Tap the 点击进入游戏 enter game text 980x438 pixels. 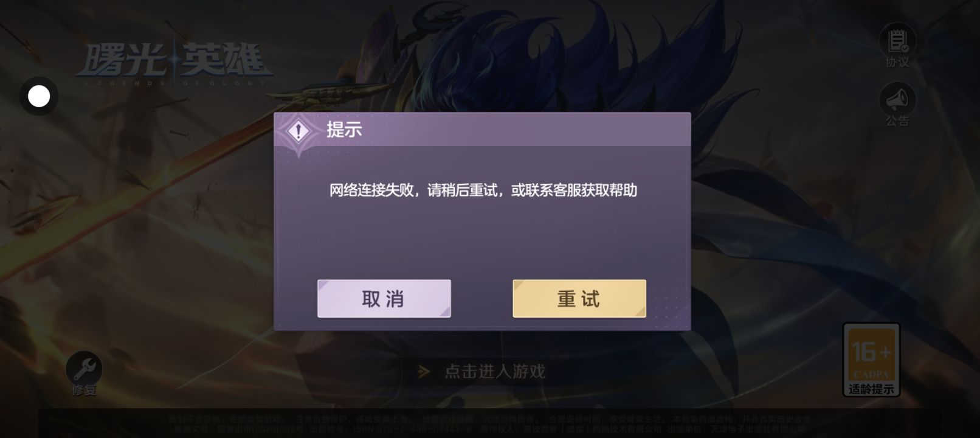tap(495, 371)
